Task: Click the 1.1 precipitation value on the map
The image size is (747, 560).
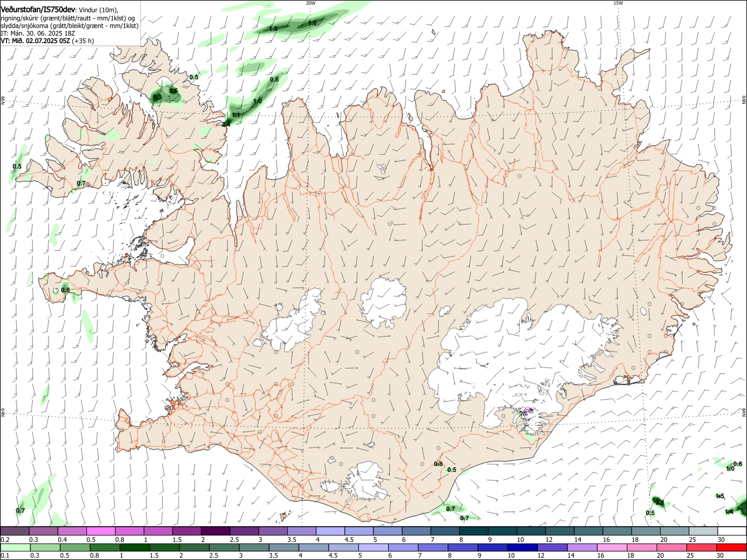Action: [236, 116]
